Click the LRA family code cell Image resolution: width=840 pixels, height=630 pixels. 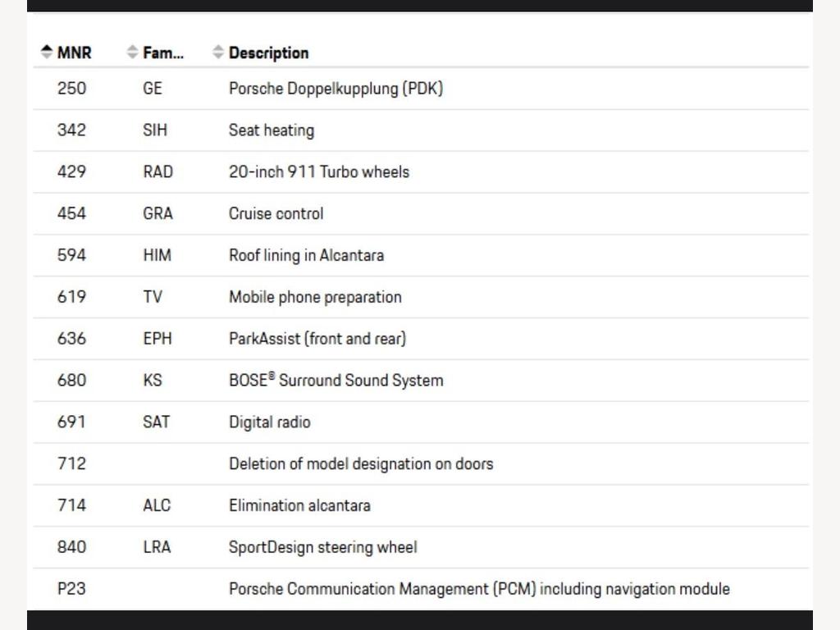pos(157,547)
